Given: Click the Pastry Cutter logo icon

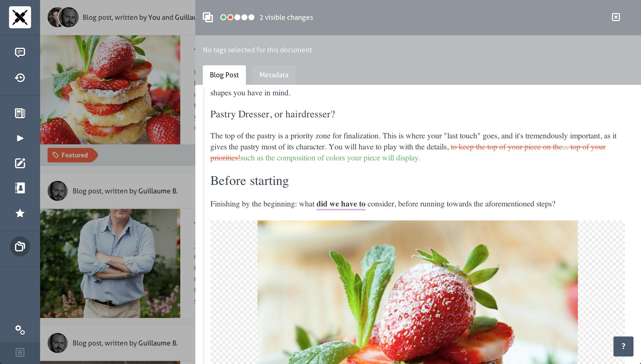Looking at the screenshot, I should point(20,17).
